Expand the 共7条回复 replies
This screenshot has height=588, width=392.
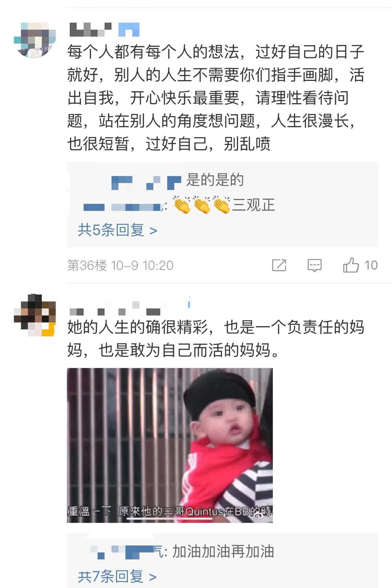117,576
